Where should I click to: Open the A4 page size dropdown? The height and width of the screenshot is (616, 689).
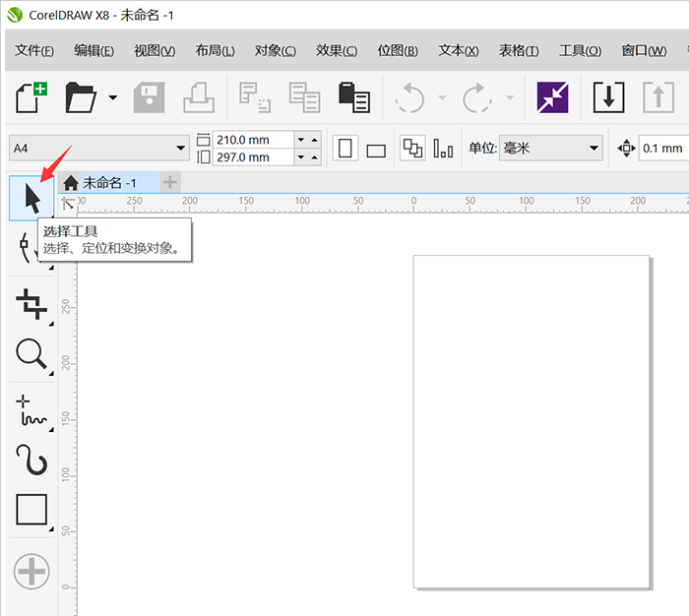pos(180,149)
